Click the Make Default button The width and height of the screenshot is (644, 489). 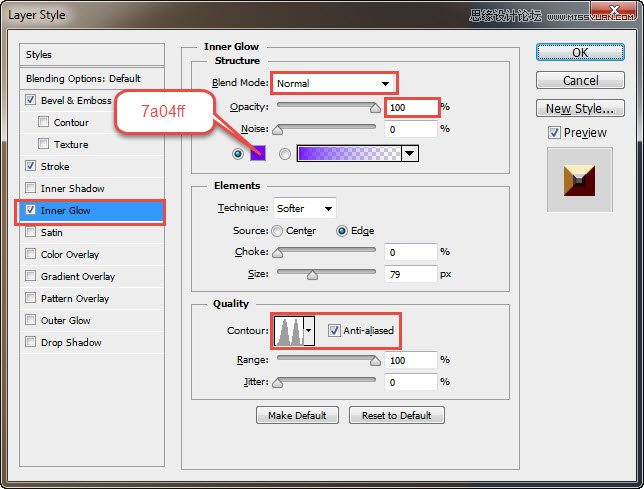pos(297,416)
